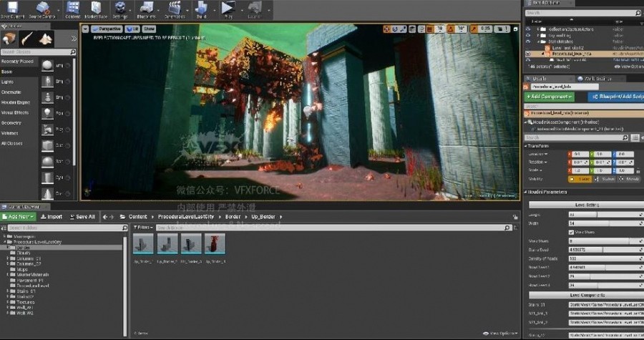Pick the Point Light bulb actor icon
Image resolution: width=644 pixels, height=340 pixels.
(x=47, y=113)
